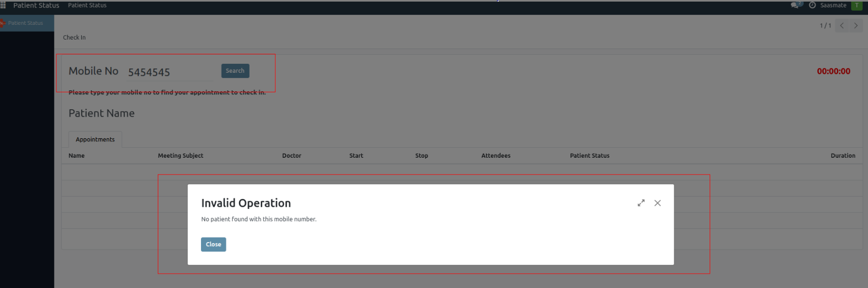Expand the dialog to full screen
This screenshot has width=868, height=288.
click(641, 203)
